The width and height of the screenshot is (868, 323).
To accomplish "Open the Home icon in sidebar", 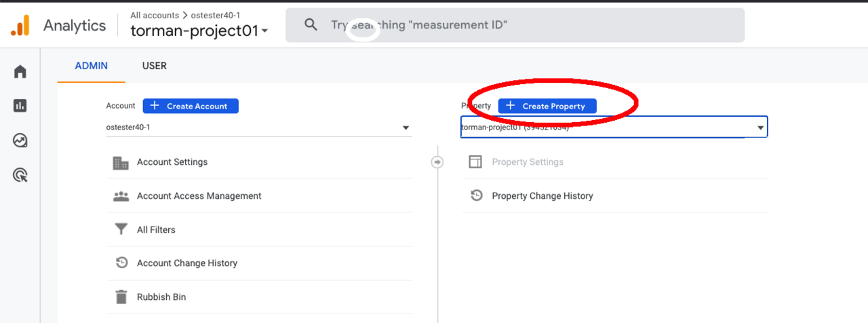I will 20,71.
